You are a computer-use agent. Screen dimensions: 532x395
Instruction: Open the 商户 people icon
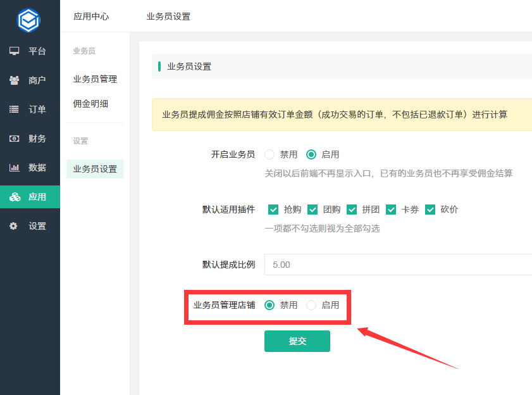tap(14, 80)
